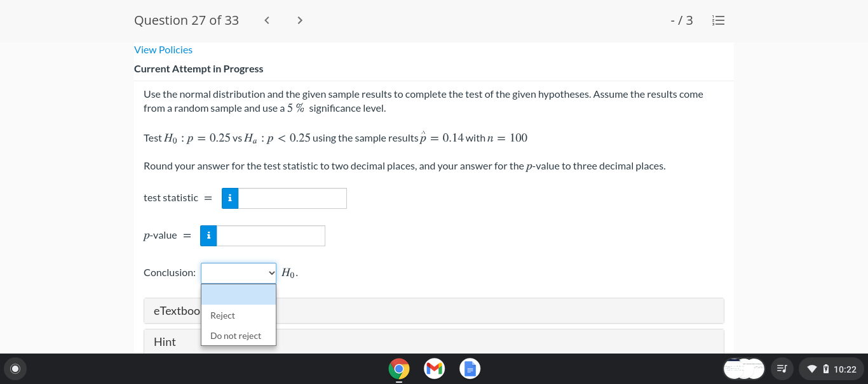Click the Question 27 of 33 heading
Viewport: 868px width, 384px height.
pos(186,20)
